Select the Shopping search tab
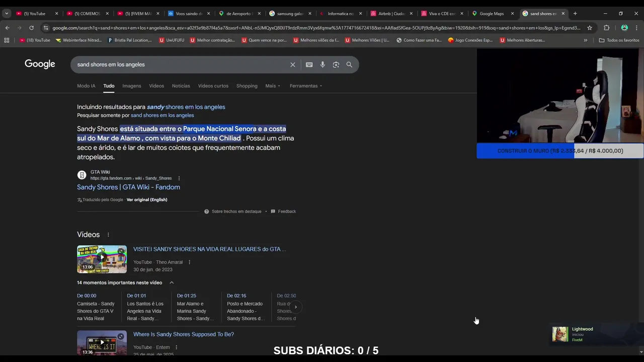Screen dimensions: 644x362 pos(247,86)
